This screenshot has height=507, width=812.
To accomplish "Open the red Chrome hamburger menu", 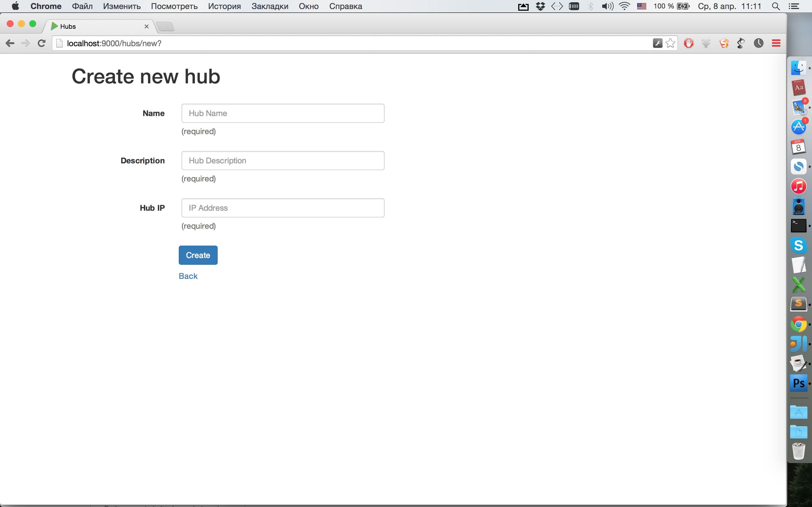I will coord(776,43).
